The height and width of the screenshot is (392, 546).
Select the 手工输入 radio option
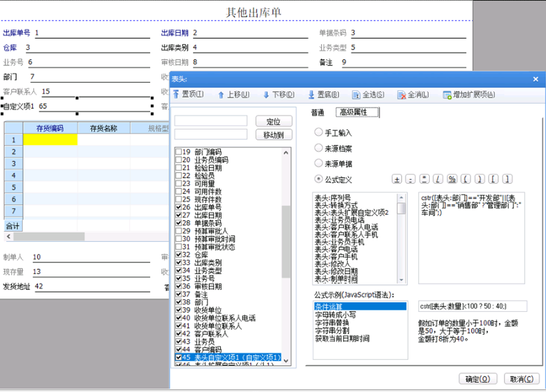(x=319, y=133)
